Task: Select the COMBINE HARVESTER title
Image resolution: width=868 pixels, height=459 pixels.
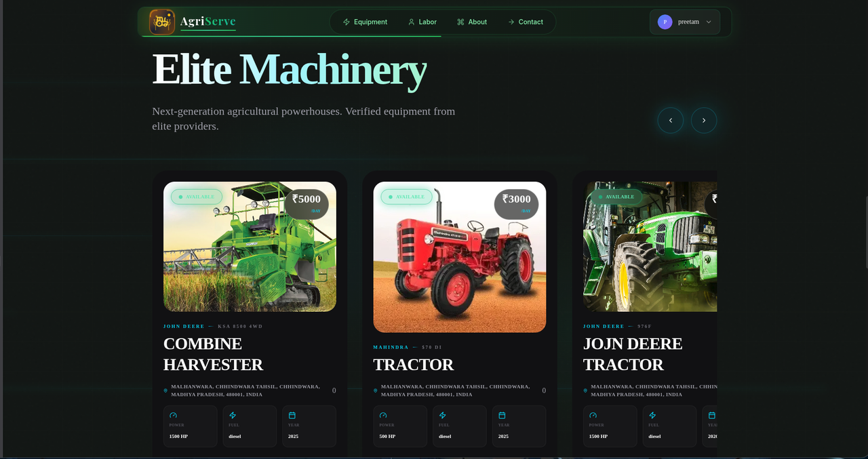Action: tap(213, 354)
